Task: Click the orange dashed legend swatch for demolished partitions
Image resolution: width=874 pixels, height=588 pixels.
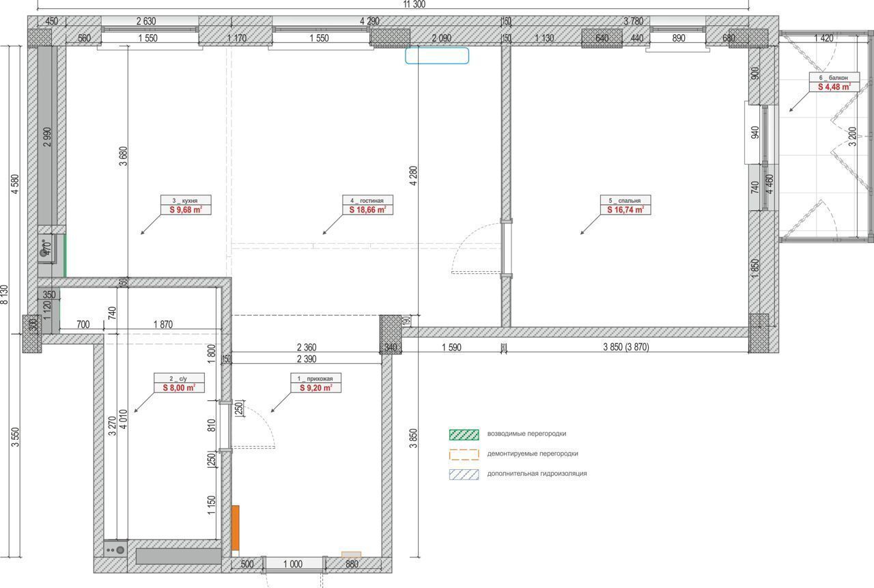Action: 464,454
